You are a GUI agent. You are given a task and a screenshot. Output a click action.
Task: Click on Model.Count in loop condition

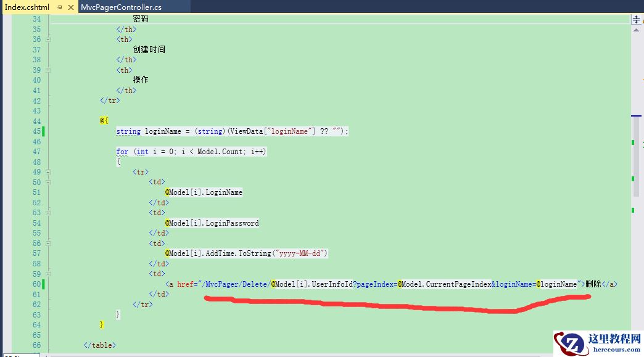pos(220,152)
